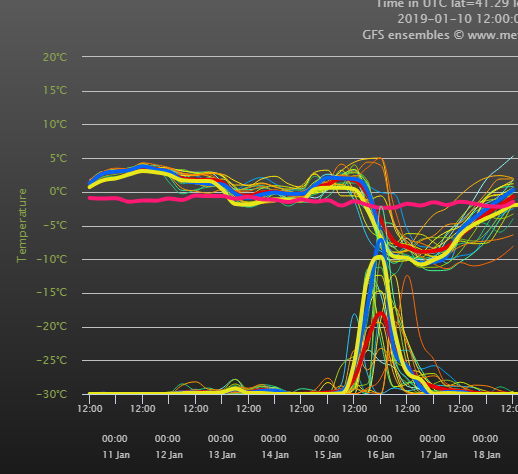Screen dimensions: 518x474
Task: Click the -10°C axis label
Action: (52, 259)
